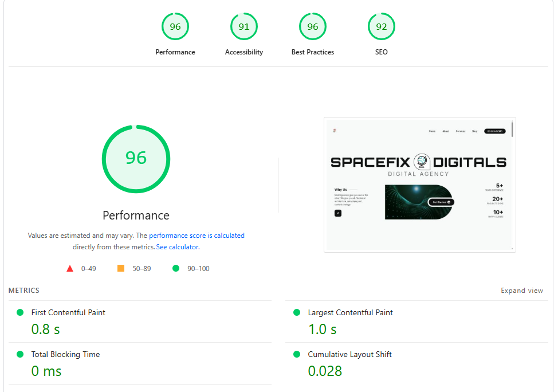Click the 'Best Practices' label under gauge
Screen dimensions: 558x392
pos(312,52)
